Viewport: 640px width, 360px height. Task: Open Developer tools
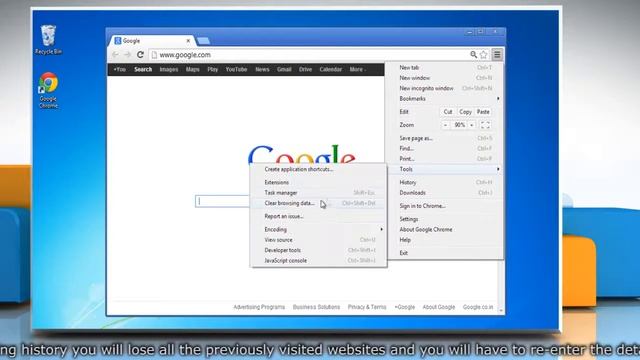point(319,250)
